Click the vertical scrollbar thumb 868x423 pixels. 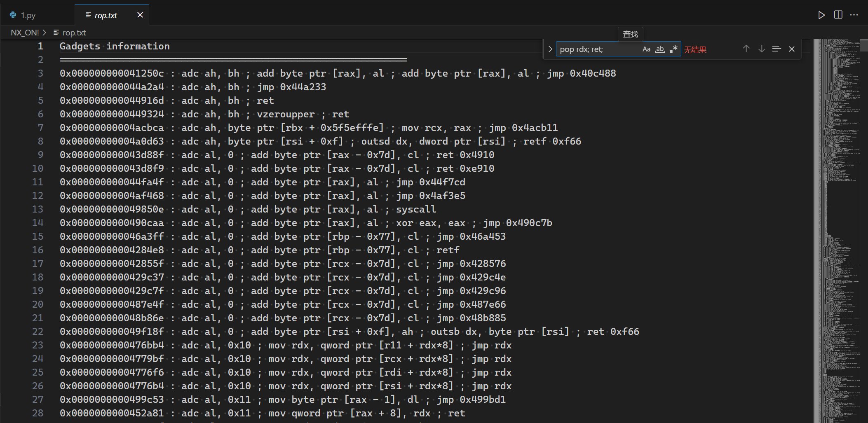click(x=864, y=45)
